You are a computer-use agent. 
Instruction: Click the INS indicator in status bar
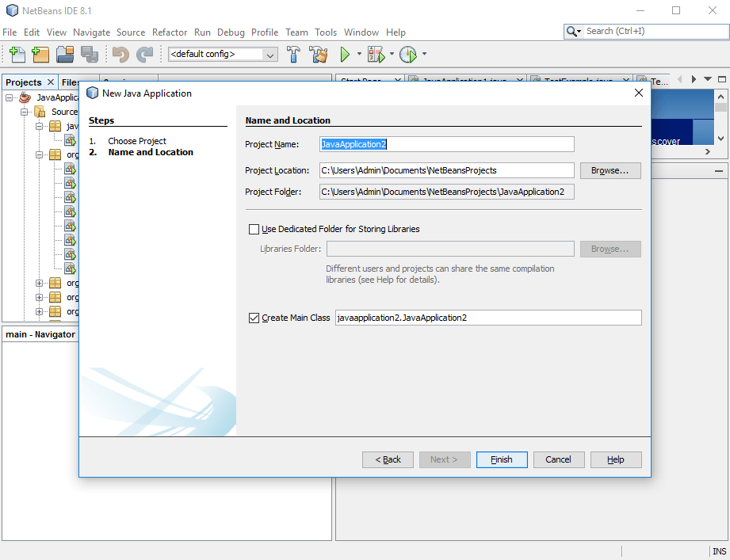pos(719,551)
